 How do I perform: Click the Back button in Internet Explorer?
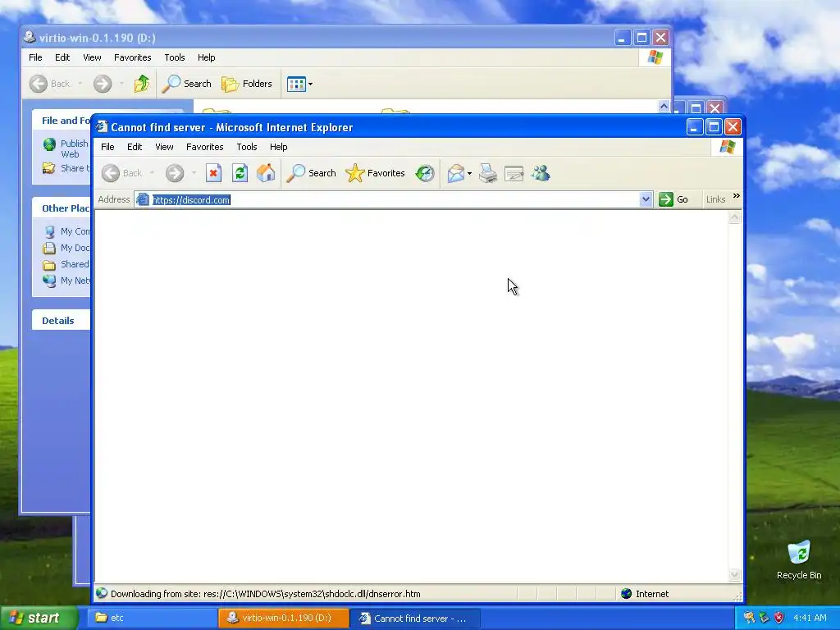pyautogui.click(x=122, y=173)
